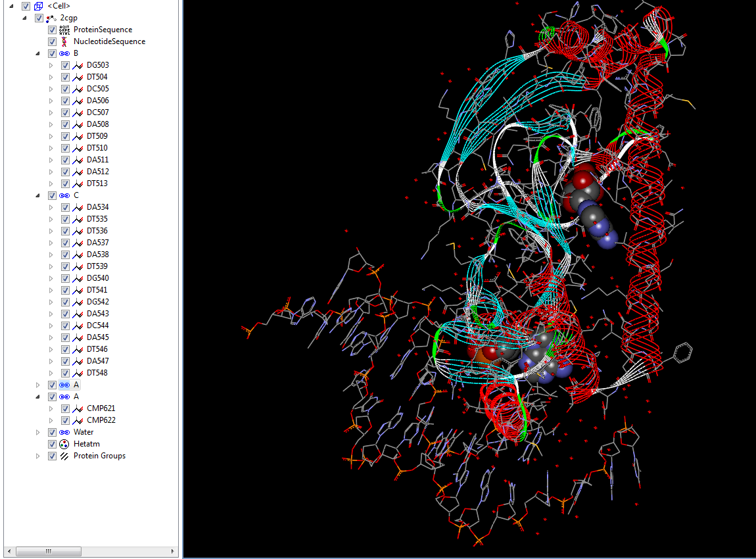Collapse the 2cgp node
This screenshot has height=559, width=756.
(24, 18)
